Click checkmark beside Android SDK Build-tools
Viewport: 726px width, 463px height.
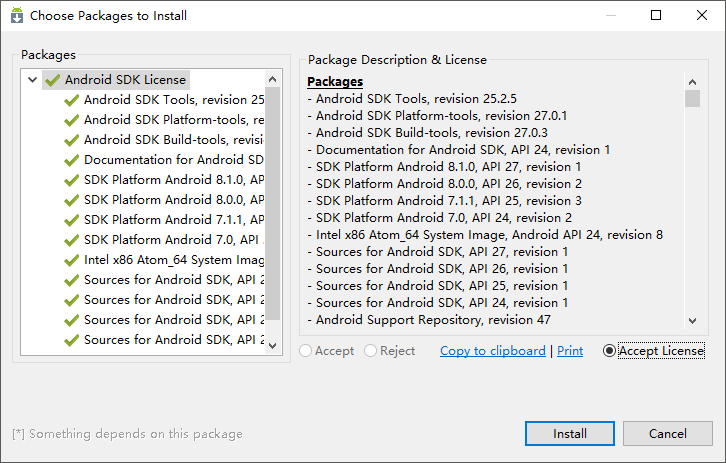(x=71, y=140)
